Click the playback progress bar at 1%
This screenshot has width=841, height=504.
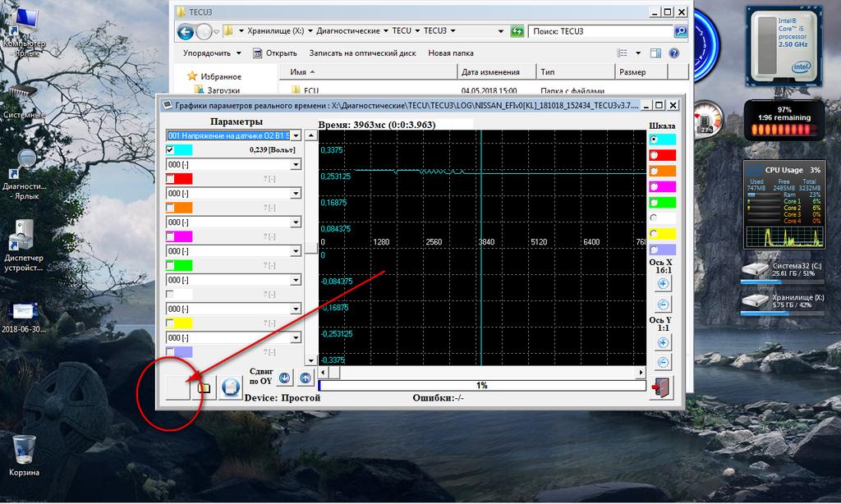click(481, 384)
